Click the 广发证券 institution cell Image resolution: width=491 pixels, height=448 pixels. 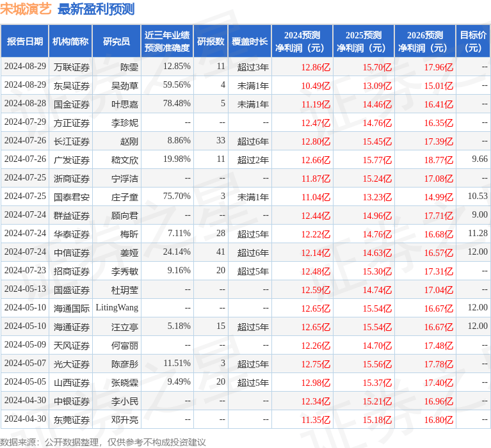pyautogui.click(x=72, y=159)
